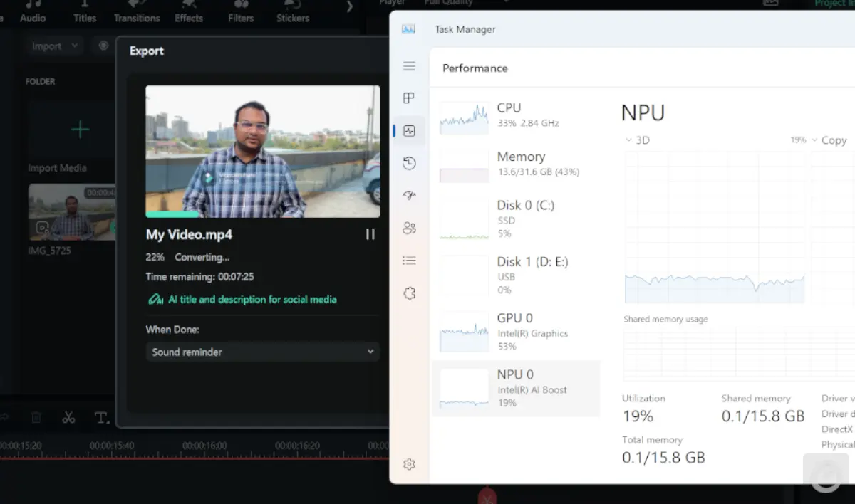Open the Audio tab
This screenshot has height=504, width=855.
pyautogui.click(x=33, y=12)
